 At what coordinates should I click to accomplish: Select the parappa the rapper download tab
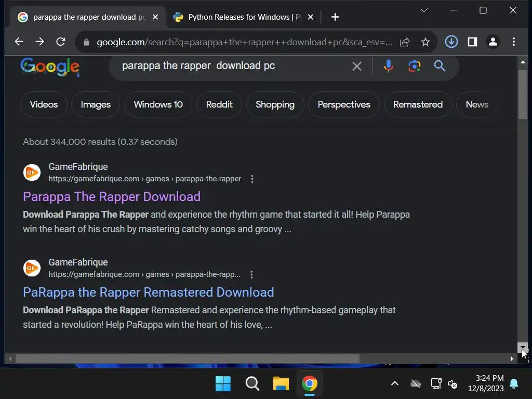(89, 17)
